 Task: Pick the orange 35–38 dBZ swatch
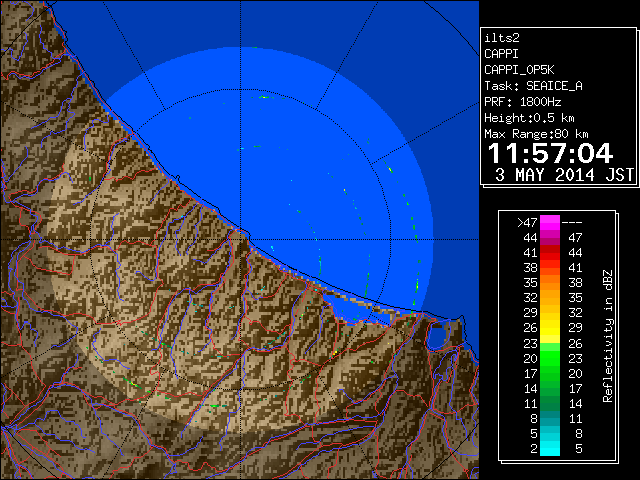coord(550,283)
